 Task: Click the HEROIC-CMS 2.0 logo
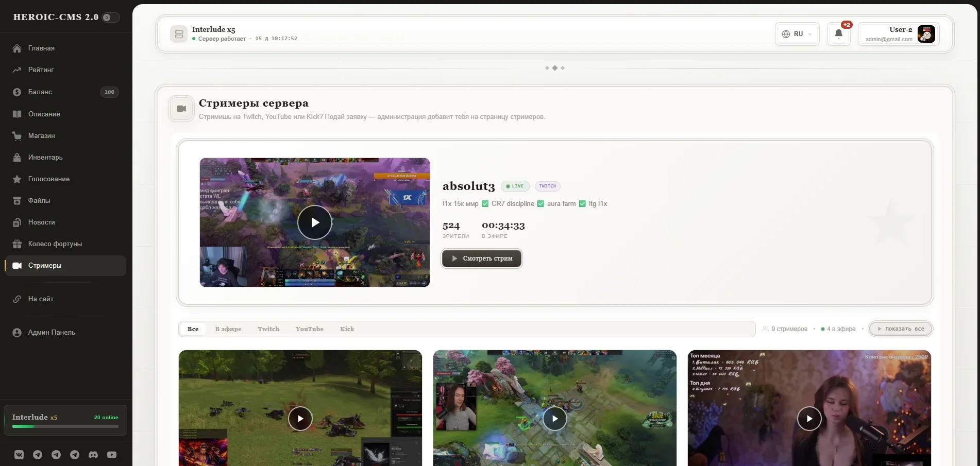click(x=56, y=17)
